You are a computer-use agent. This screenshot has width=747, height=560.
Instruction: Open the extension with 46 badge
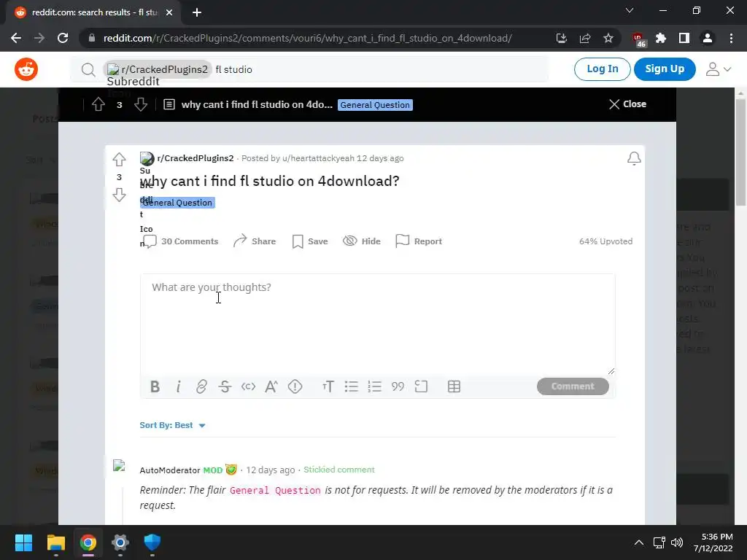pos(638,39)
